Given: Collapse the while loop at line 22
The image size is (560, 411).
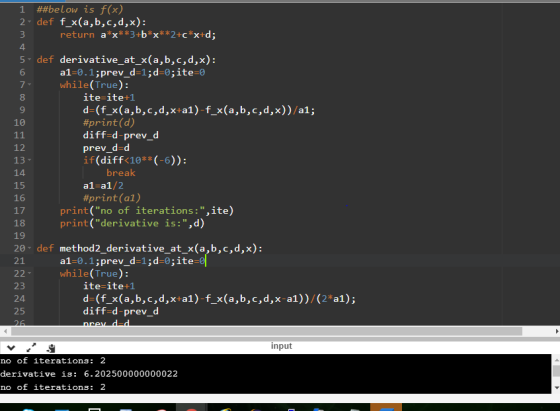Looking at the screenshot, I should click(x=30, y=273).
